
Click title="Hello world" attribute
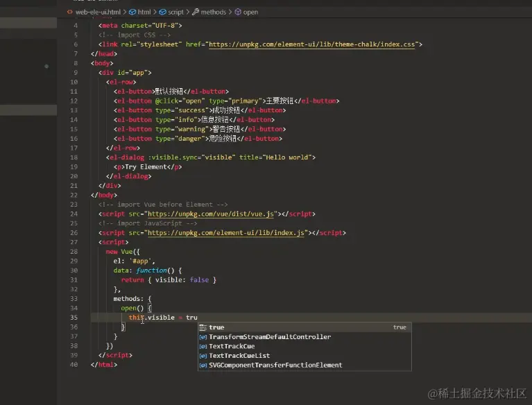tap(275, 157)
